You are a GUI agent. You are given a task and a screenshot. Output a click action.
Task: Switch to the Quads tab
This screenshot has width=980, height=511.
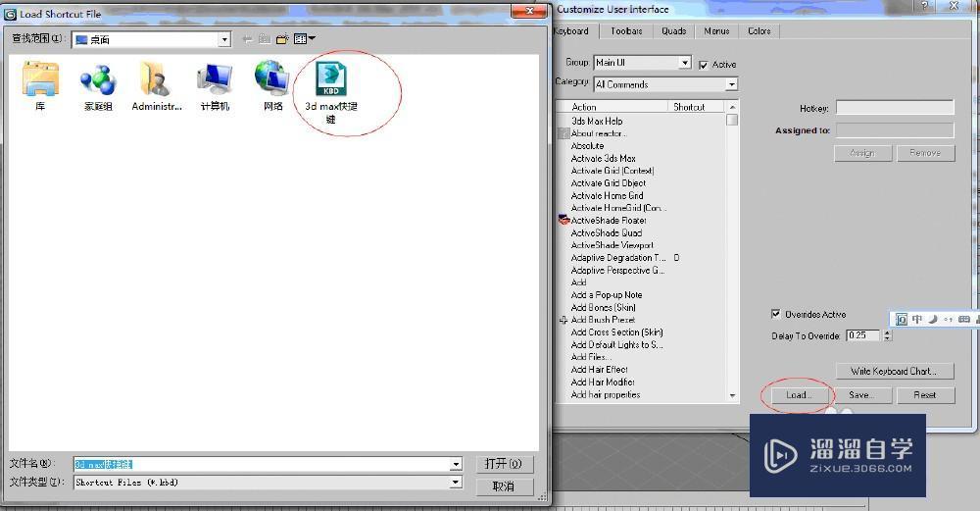click(674, 31)
